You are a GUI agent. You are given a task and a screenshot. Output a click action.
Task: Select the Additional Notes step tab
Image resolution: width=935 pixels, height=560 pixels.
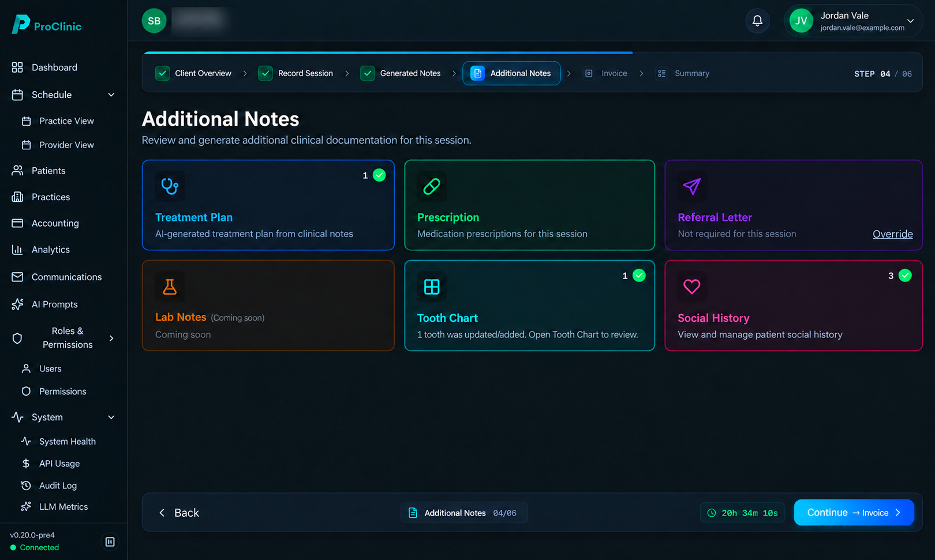tap(511, 73)
